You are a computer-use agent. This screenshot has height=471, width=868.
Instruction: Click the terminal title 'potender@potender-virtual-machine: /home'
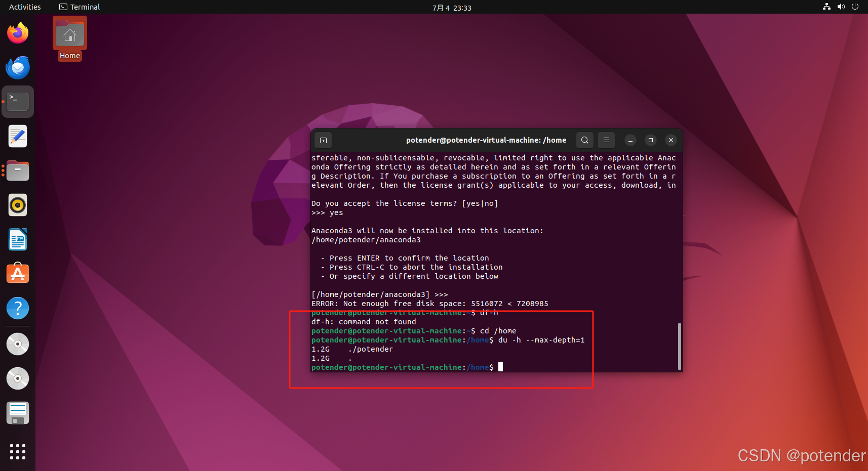tap(486, 140)
